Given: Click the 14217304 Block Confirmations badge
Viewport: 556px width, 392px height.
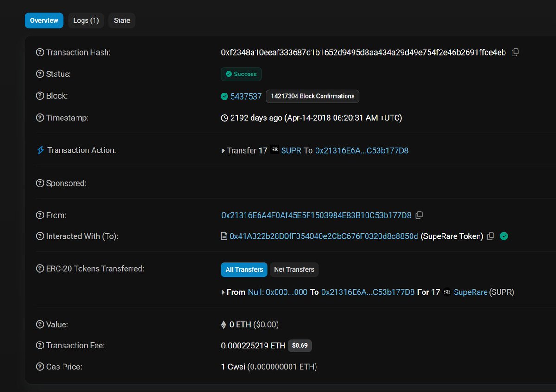Looking at the screenshot, I should pos(312,96).
